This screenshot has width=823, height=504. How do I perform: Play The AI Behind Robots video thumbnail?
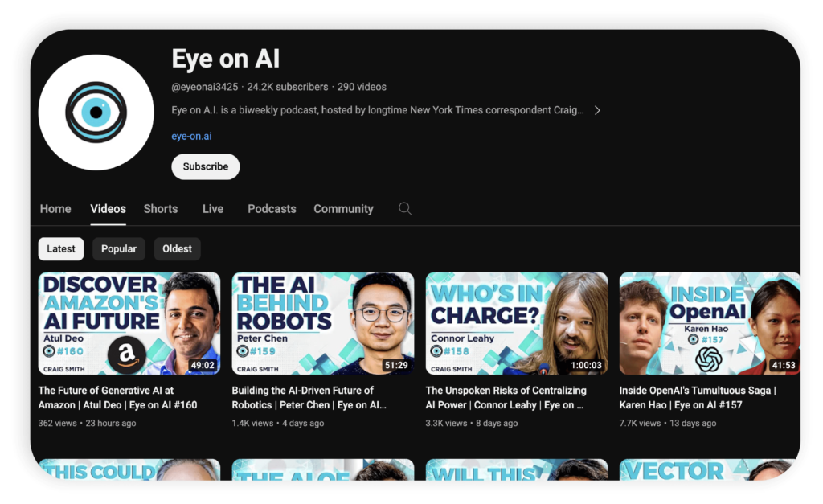coord(323,323)
